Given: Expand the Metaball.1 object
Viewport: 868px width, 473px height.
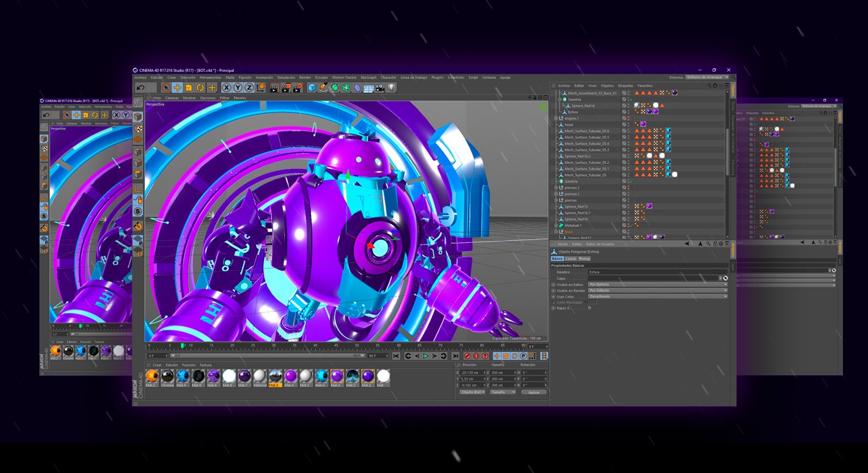Looking at the screenshot, I should click(x=556, y=225).
